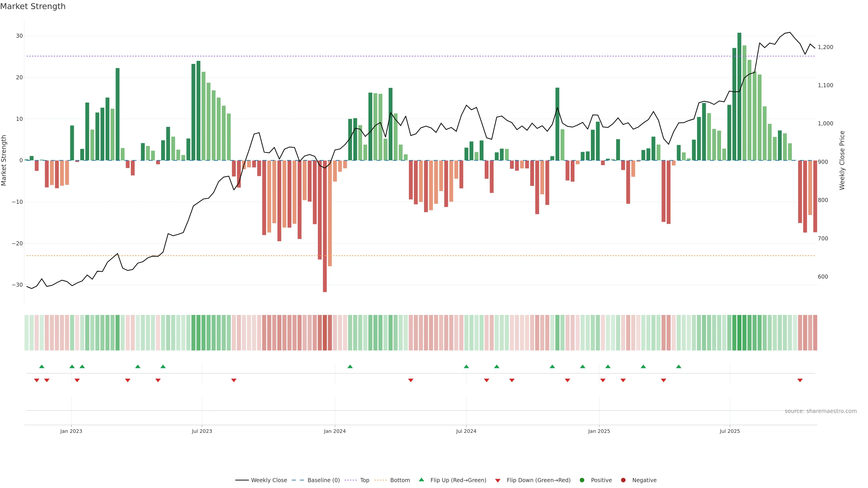
Task: Click the first green flip-up marker on the left
Action: [x=42, y=366]
